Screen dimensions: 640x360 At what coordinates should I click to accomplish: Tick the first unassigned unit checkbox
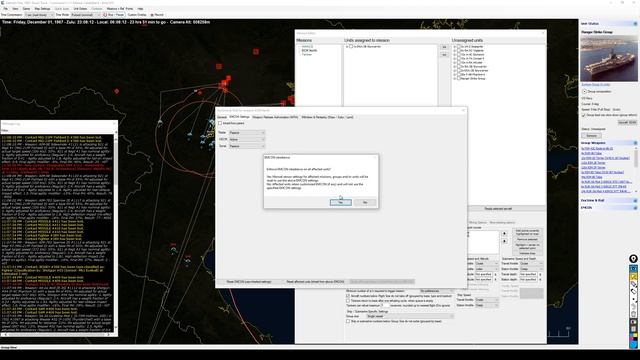[458, 47]
